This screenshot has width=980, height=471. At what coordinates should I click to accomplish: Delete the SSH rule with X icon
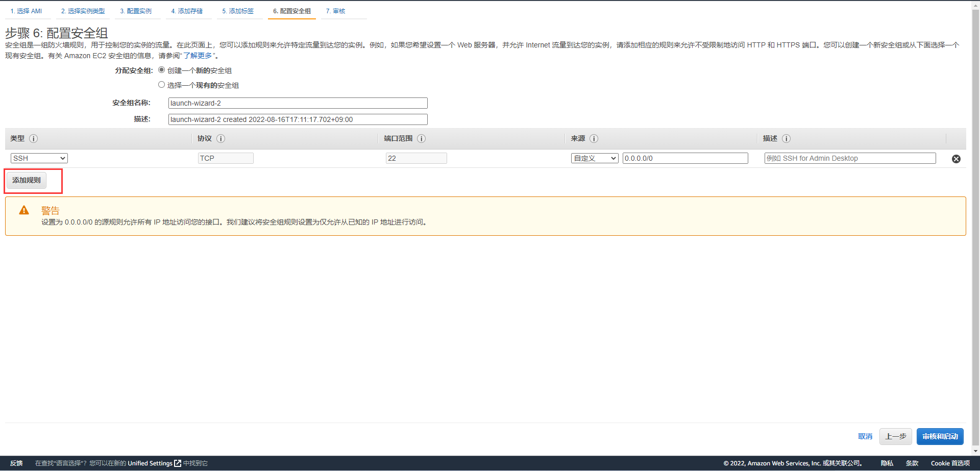click(x=956, y=159)
